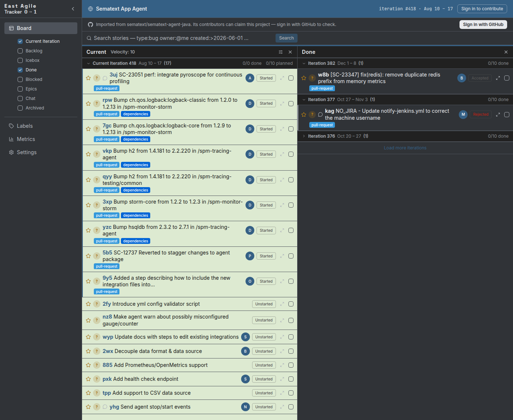Enable the Archived panel checkbox
Viewport: 513px width, 420px height.
pyautogui.click(x=20, y=108)
